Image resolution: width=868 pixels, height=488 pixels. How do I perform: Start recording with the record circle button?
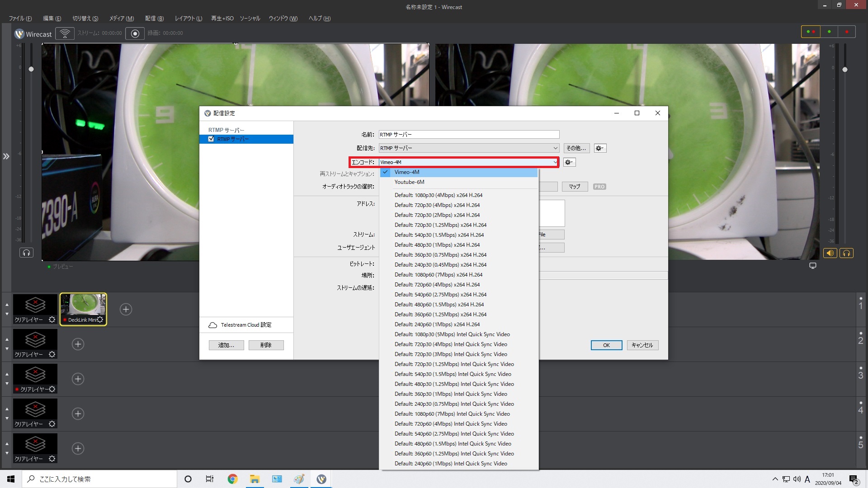(135, 33)
